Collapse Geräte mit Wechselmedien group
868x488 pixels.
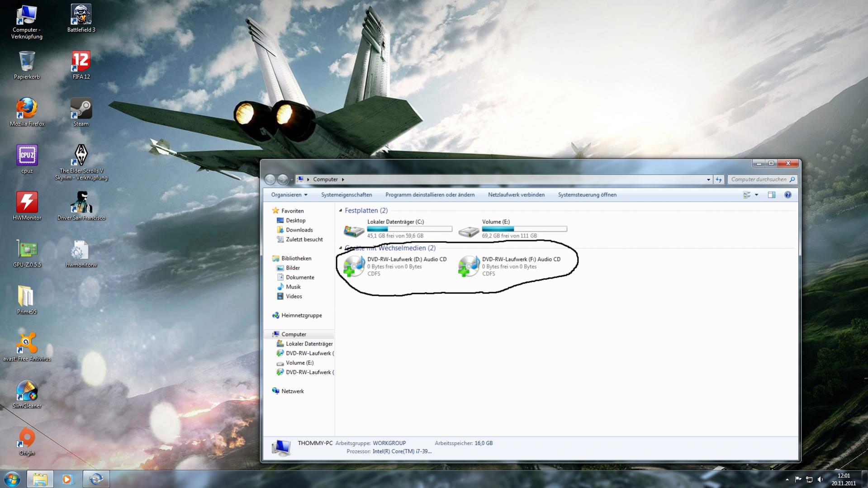pyautogui.click(x=341, y=248)
